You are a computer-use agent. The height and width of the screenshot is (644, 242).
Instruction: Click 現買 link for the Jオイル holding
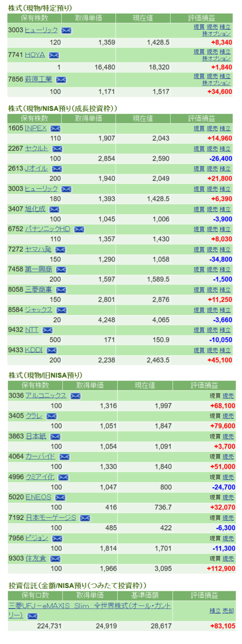coord(199,169)
